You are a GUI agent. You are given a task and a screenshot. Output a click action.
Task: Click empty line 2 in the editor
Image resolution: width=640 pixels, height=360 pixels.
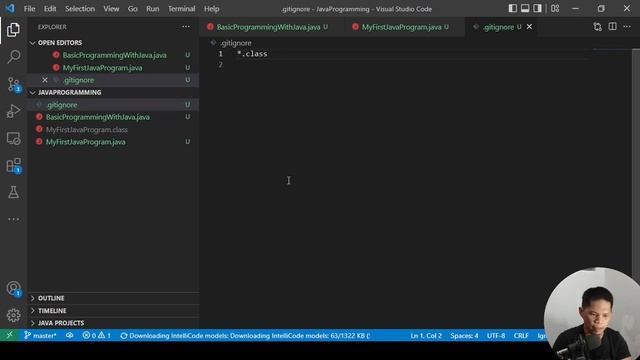(x=412, y=64)
